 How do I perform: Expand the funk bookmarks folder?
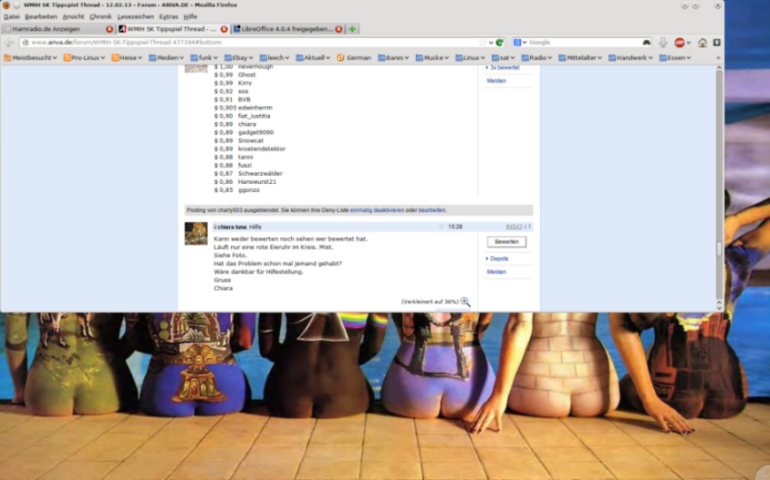coord(204,58)
